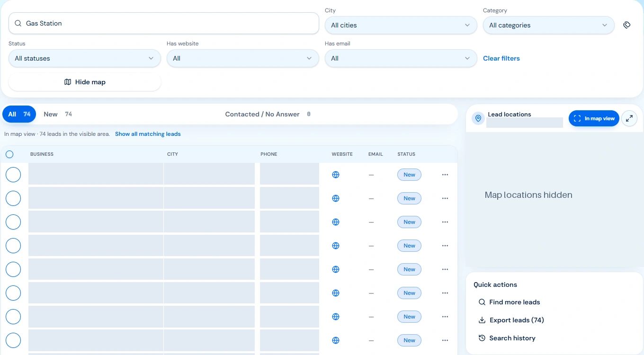Click into the Gas Station search field
The height and width of the screenshot is (355, 644).
pos(164,23)
